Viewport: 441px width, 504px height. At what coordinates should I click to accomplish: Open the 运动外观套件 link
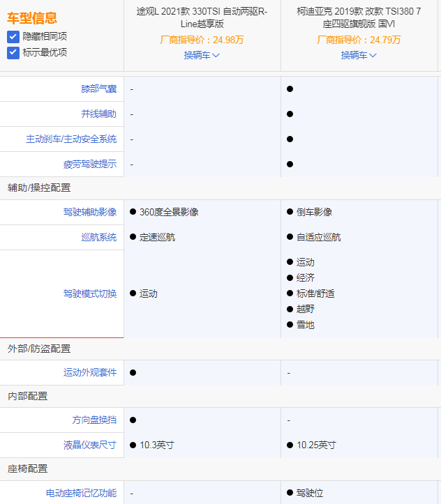point(89,372)
